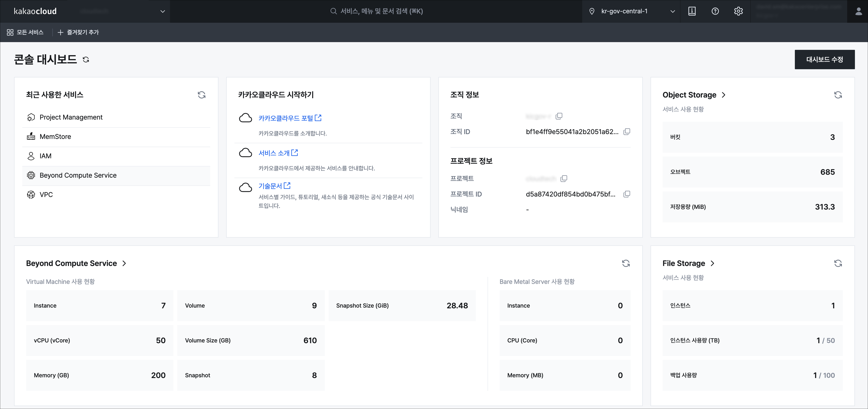Screen dimensions: 868x409
Task: Focus the service and docs search field
Action: pyautogui.click(x=376, y=11)
